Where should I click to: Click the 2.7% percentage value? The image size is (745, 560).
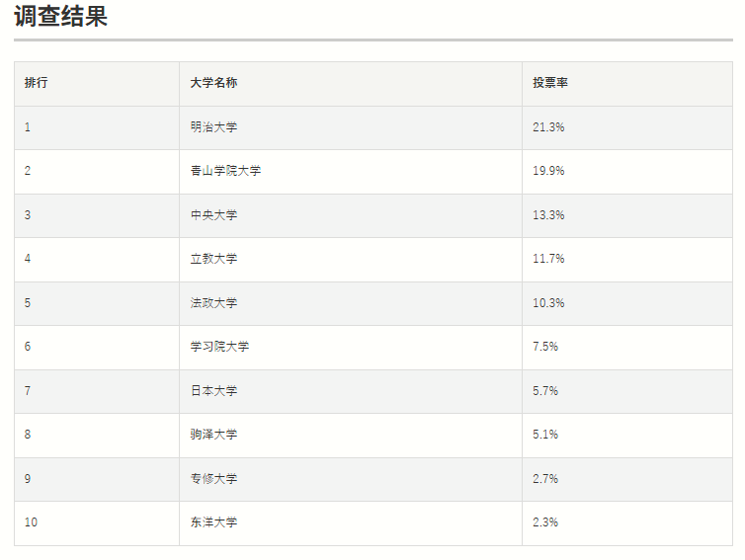tap(545, 479)
